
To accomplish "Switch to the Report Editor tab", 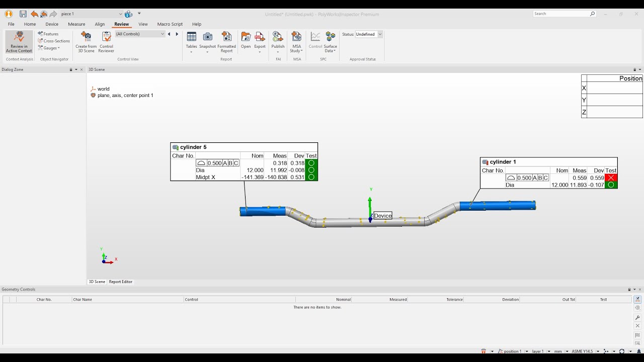I will coord(121,282).
